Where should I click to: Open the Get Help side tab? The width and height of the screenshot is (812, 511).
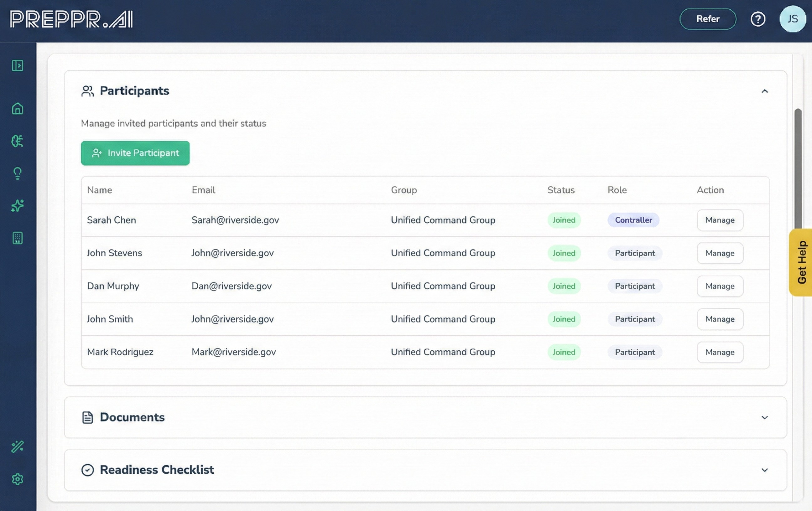(801, 262)
